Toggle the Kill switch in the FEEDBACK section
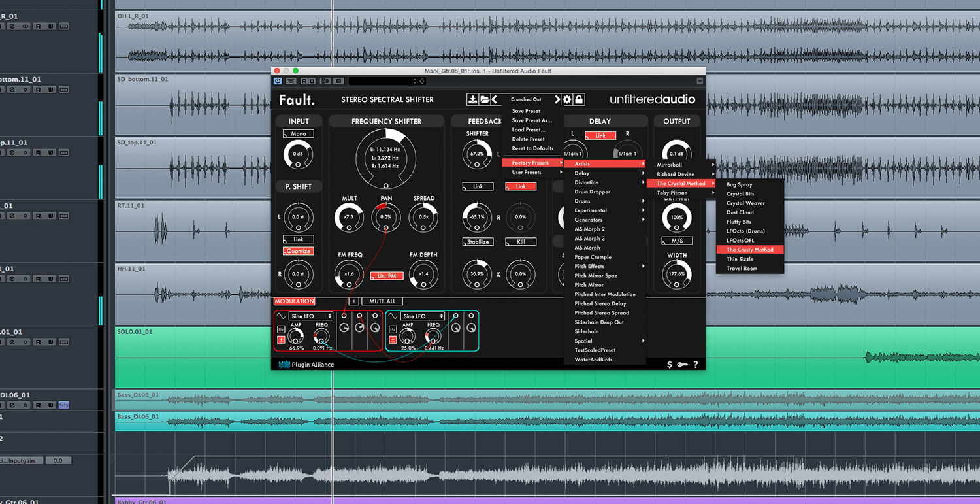Viewport: 980px width, 504px height. [521, 242]
